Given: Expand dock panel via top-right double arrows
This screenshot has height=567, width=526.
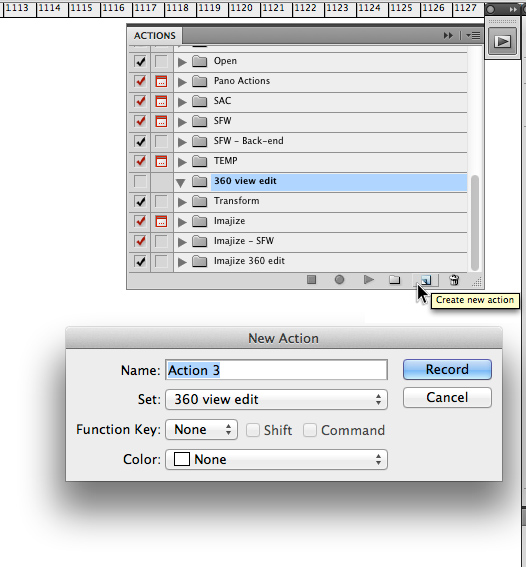Looking at the screenshot, I should click(513, 9).
